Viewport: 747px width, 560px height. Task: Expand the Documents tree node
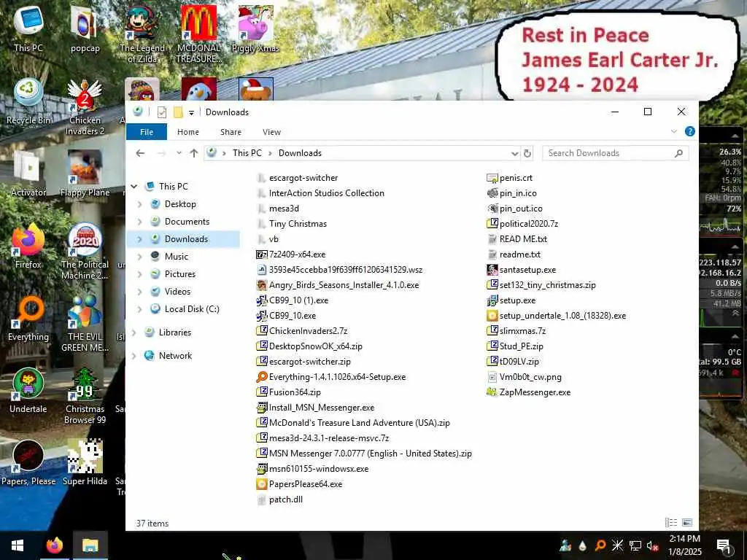(x=139, y=222)
